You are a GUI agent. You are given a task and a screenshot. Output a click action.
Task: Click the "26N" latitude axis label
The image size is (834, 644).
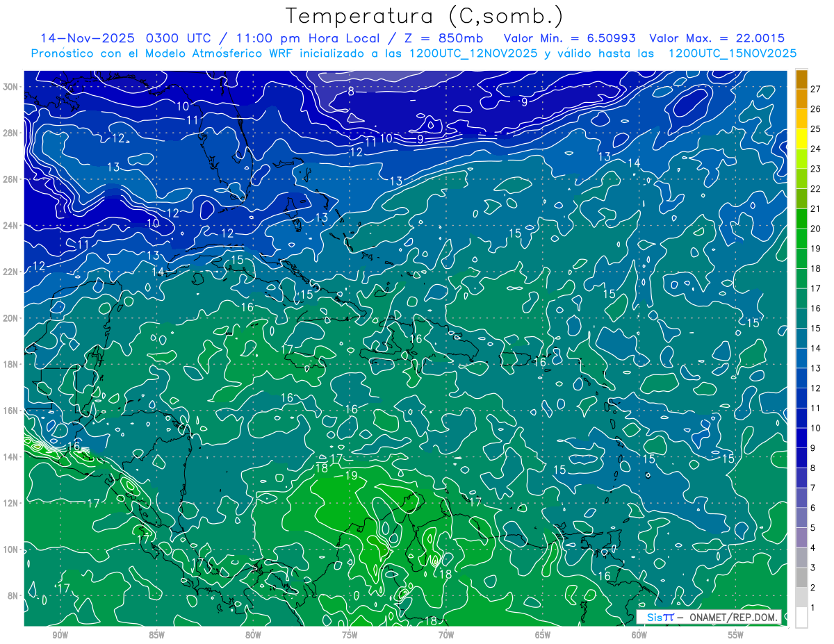(12, 179)
